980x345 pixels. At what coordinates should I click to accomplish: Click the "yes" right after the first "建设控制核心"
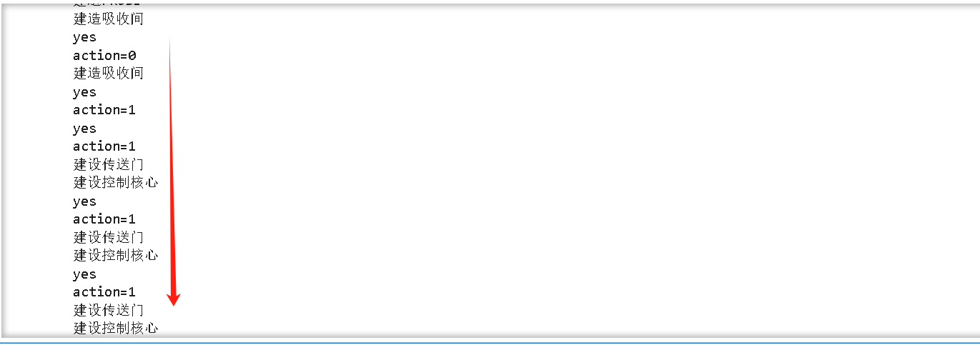point(84,202)
